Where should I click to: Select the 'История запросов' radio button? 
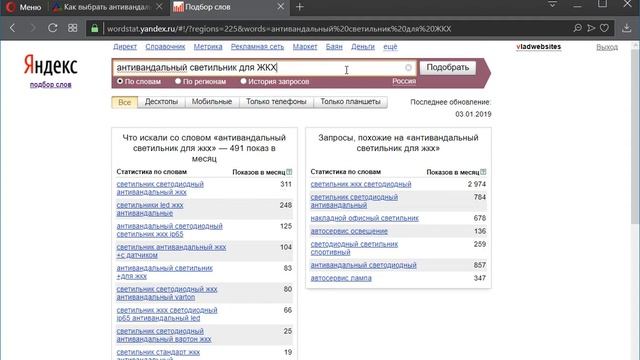point(243,81)
